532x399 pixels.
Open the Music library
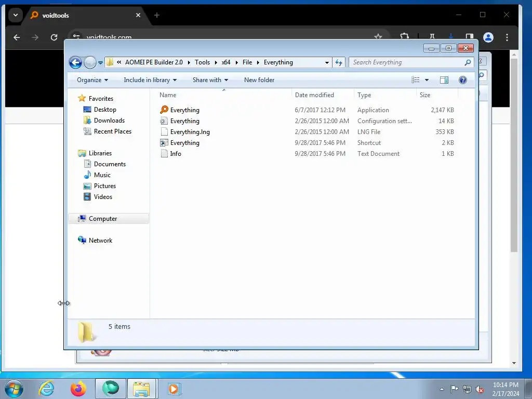pyautogui.click(x=102, y=175)
